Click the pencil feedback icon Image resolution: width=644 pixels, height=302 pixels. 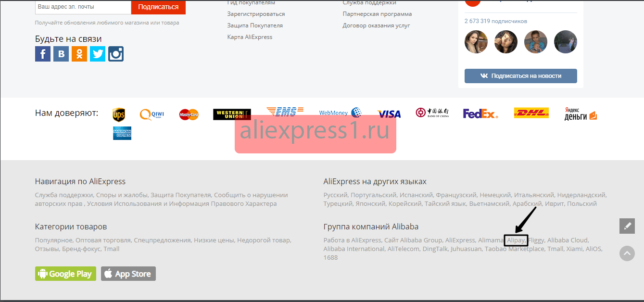tap(627, 226)
